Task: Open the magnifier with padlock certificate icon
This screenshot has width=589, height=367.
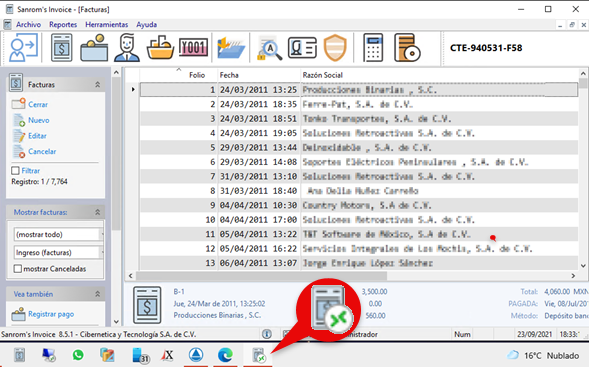Action: pyautogui.click(x=269, y=48)
